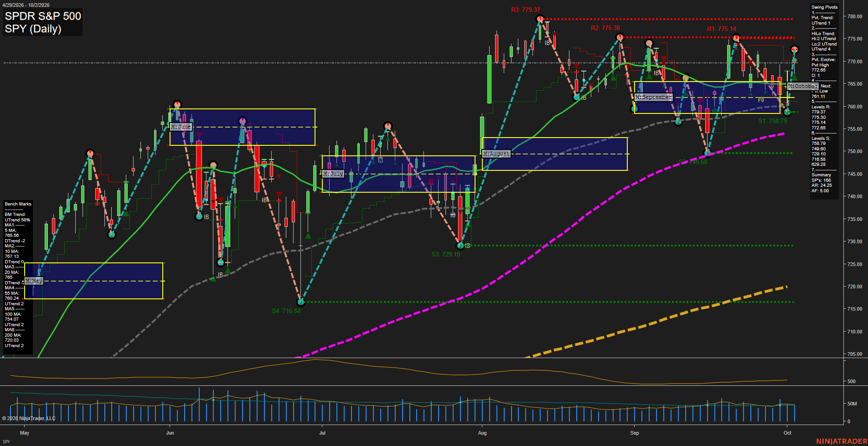Screen dimensions: 868x446
Task: Click the R3: 779.37 resistance label
Action: point(525,10)
